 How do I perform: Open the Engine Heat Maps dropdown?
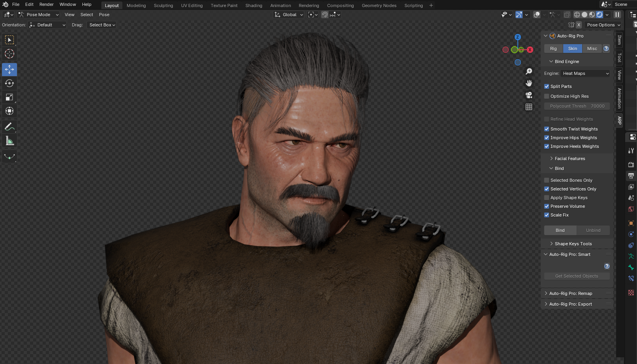pyautogui.click(x=585, y=73)
